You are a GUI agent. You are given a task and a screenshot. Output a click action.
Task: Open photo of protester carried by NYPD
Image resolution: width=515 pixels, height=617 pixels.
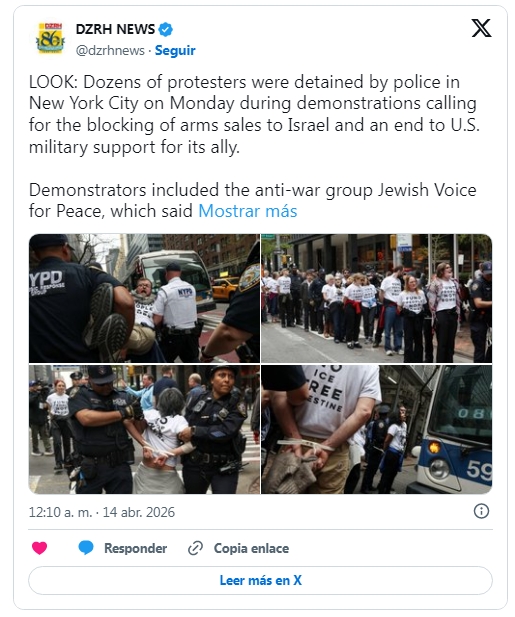[x=144, y=298]
